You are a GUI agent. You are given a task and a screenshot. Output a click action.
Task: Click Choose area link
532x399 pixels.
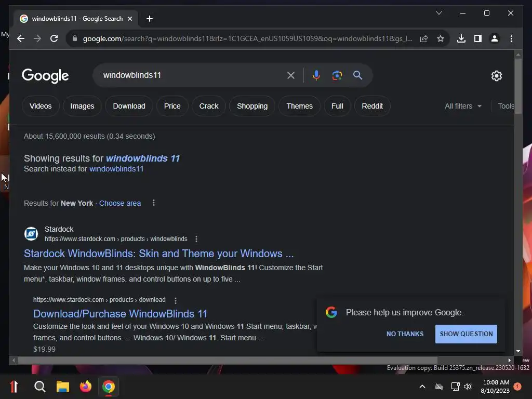(x=120, y=203)
